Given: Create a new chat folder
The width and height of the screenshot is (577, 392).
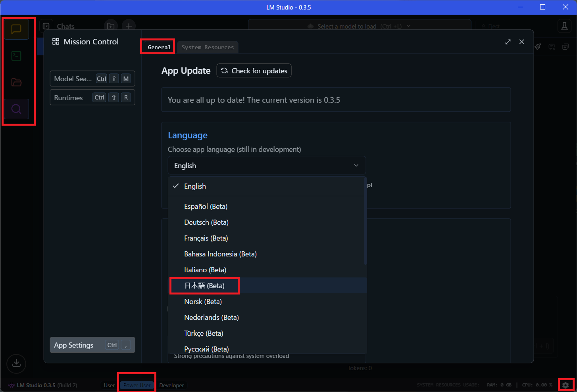Looking at the screenshot, I should pyautogui.click(x=111, y=26).
